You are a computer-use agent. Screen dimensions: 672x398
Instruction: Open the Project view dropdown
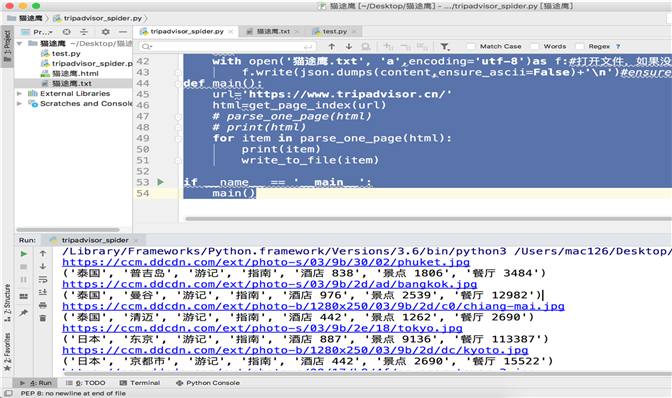point(43,32)
